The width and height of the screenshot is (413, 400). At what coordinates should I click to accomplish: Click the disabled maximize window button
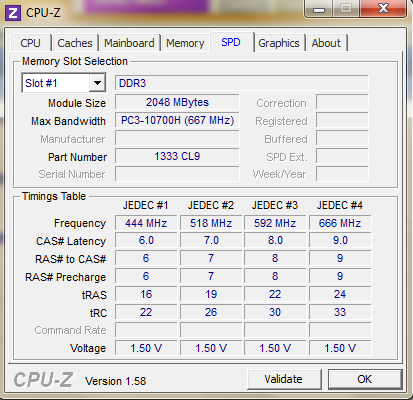click(346, 9)
